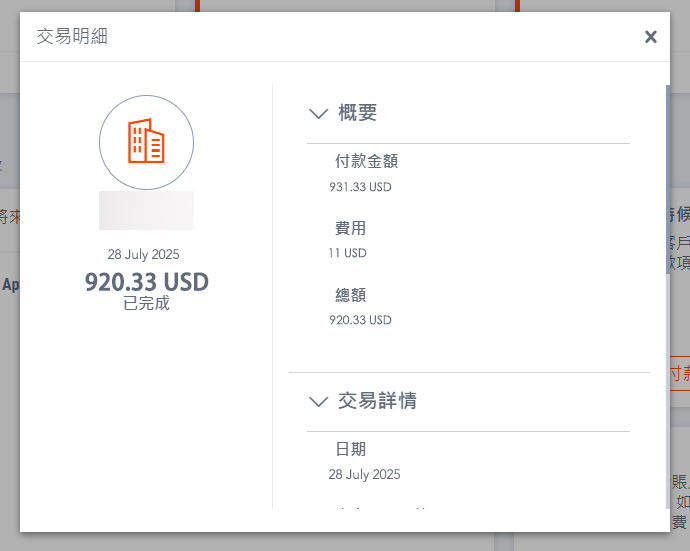Close the 交易明細 dialog
Viewport: 690px width, 551px height.
click(650, 37)
